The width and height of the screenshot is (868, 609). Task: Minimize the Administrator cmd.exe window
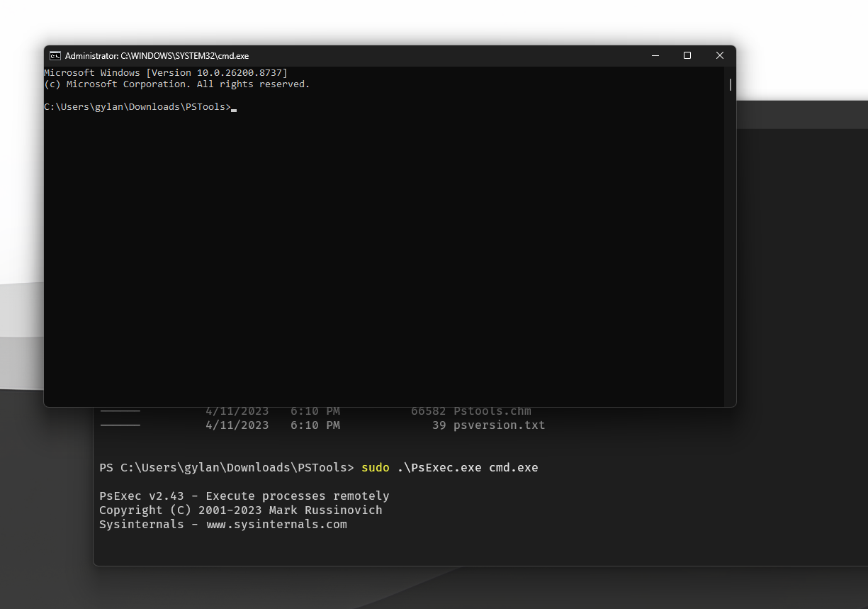point(655,55)
